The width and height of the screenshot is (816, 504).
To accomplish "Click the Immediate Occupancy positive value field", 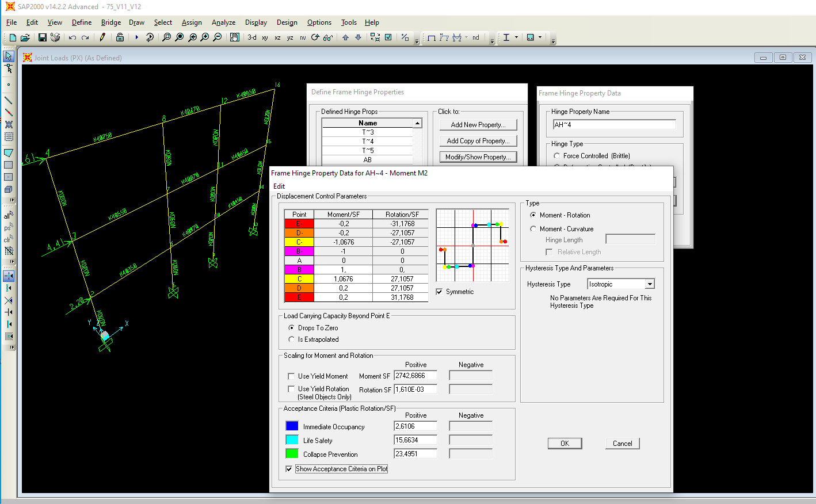I will [415, 426].
